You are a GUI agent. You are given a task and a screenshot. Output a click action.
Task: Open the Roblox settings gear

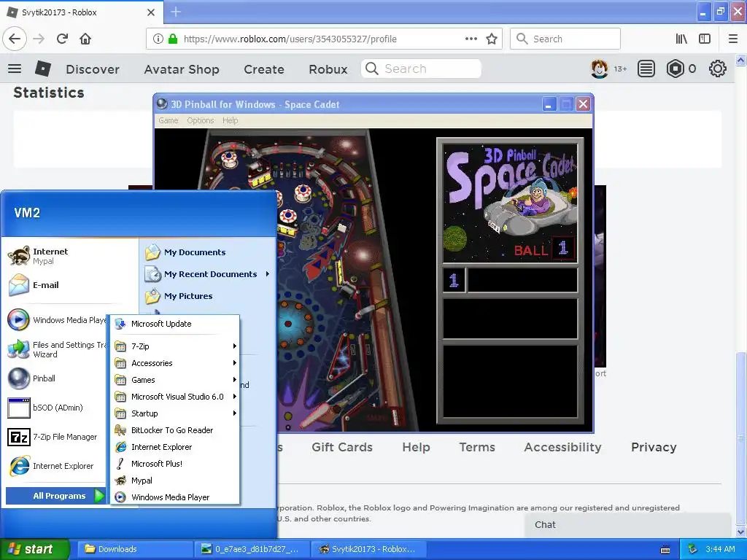point(718,69)
